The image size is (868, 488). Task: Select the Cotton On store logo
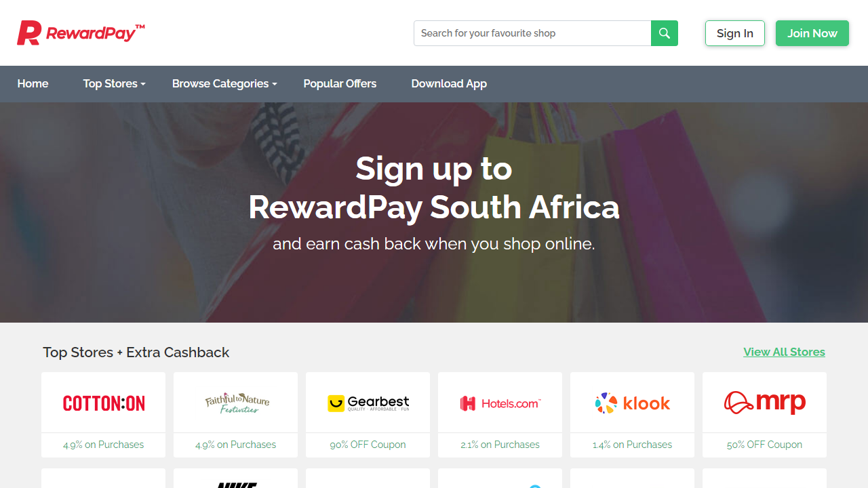point(103,402)
